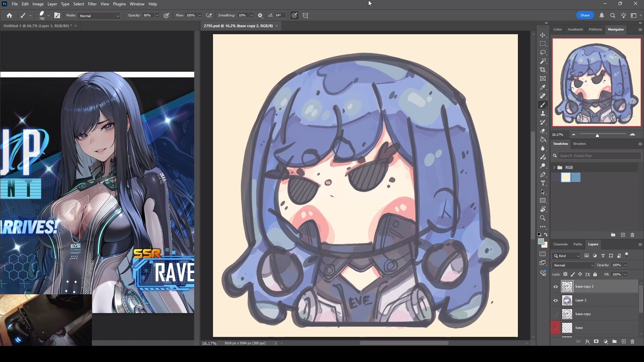The height and width of the screenshot is (362, 644).
Task: Select the Horizontal Type tool
Action: [543, 183]
